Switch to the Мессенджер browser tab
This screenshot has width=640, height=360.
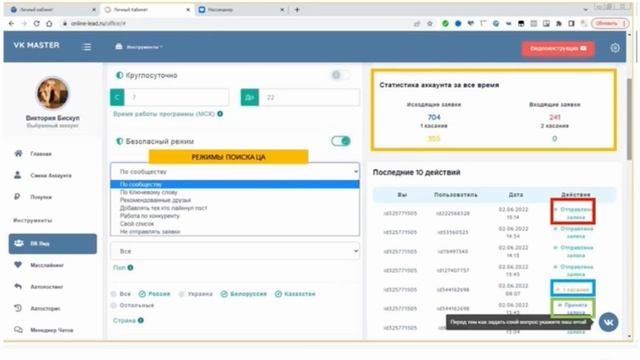(240, 9)
